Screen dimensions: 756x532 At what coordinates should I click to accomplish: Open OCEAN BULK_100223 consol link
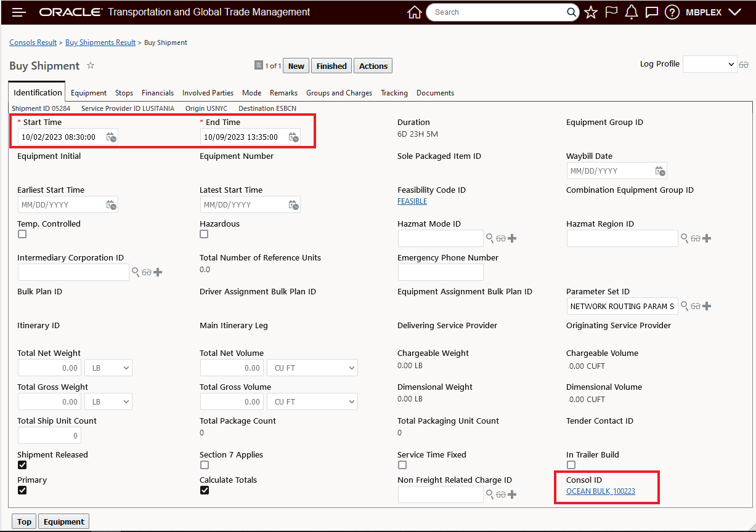point(601,491)
